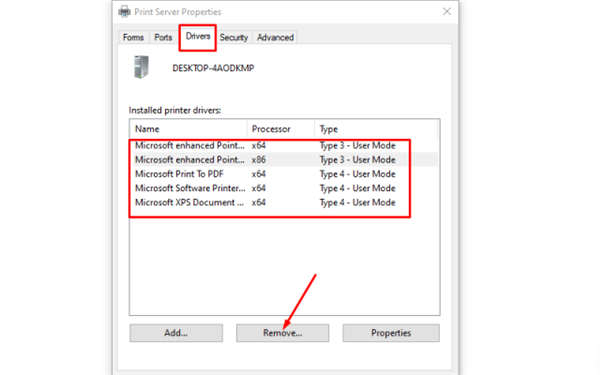Click the DESKTOP-4AODKMP server name
This screenshot has height=375, width=600.
click(x=213, y=68)
